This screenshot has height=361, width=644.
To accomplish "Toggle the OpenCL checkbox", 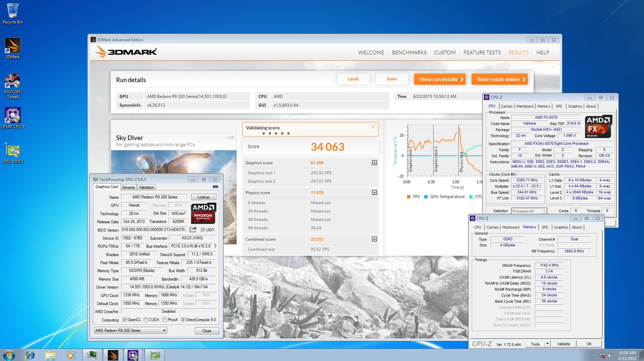I will click(125, 320).
